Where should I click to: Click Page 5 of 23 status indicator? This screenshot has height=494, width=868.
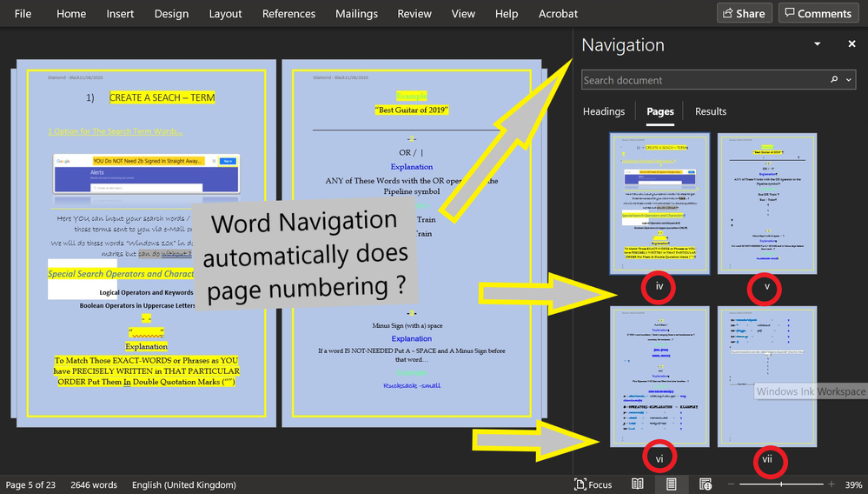pos(30,484)
